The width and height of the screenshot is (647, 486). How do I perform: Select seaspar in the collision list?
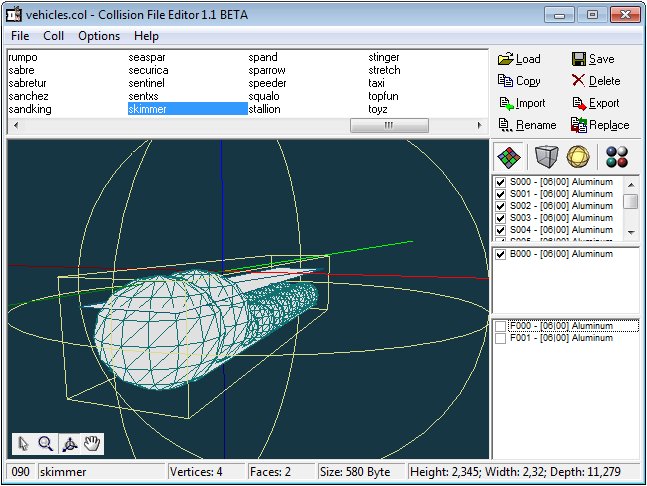click(x=147, y=57)
